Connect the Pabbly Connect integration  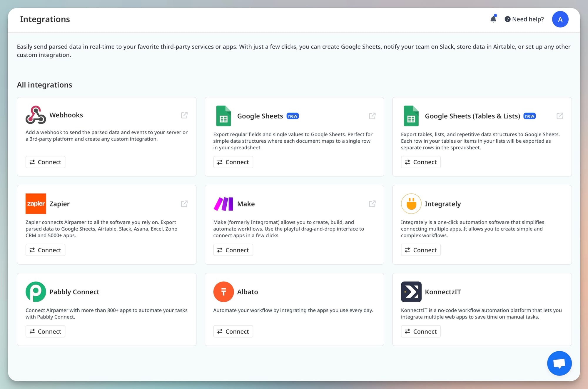pyautogui.click(x=45, y=331)
